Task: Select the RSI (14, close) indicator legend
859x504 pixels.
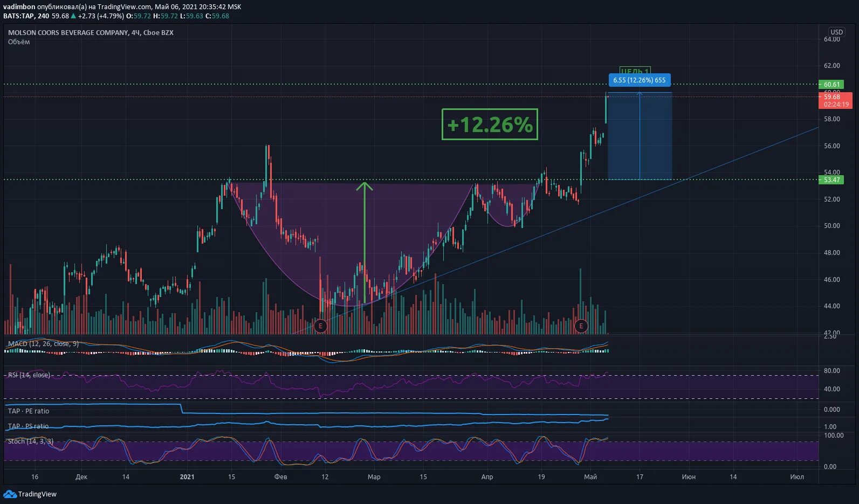Action: tap(29, 375)
